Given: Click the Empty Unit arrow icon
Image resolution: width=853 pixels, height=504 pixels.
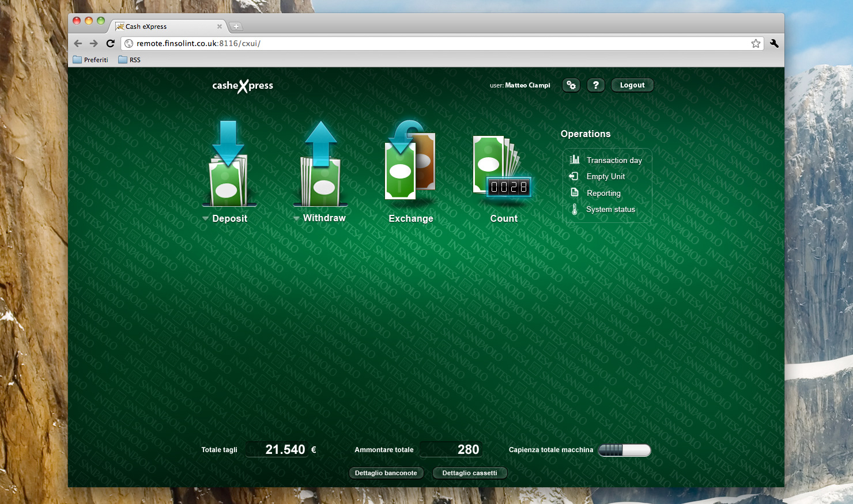Looking at the screenshot, I should pyautogui.click(x=574, y=176).
